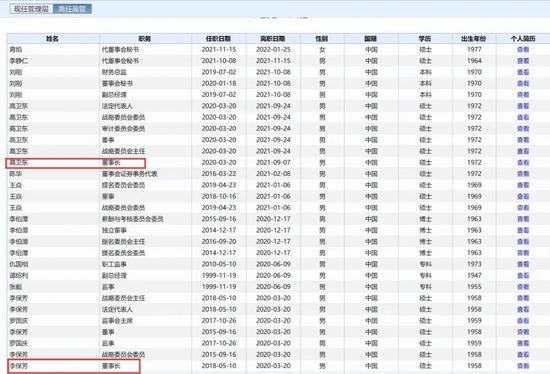The width and height of the screenshot is (550, 374).
Task: Click the 性别 column header
Action: pos(322,39)
